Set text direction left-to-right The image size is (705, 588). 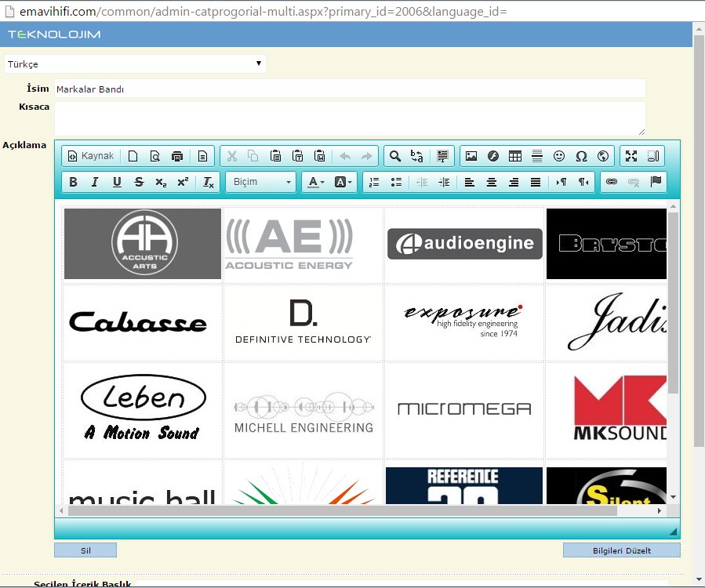point(561,182)
